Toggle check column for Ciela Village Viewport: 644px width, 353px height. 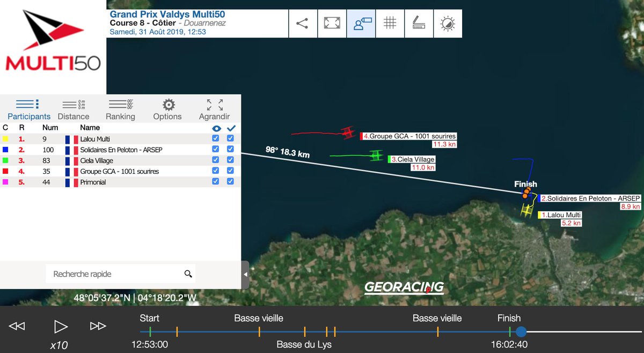pyautogui.click(x=231, y=160)
